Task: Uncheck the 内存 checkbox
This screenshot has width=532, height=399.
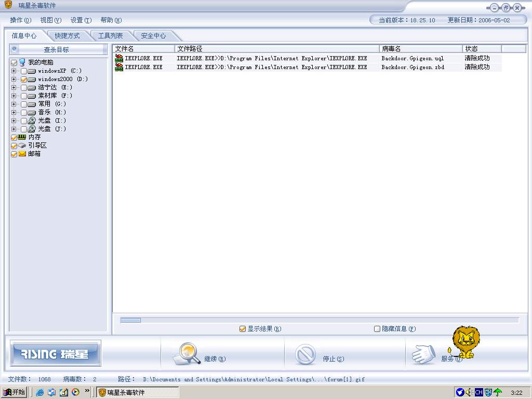Action: tap(14, 137)
